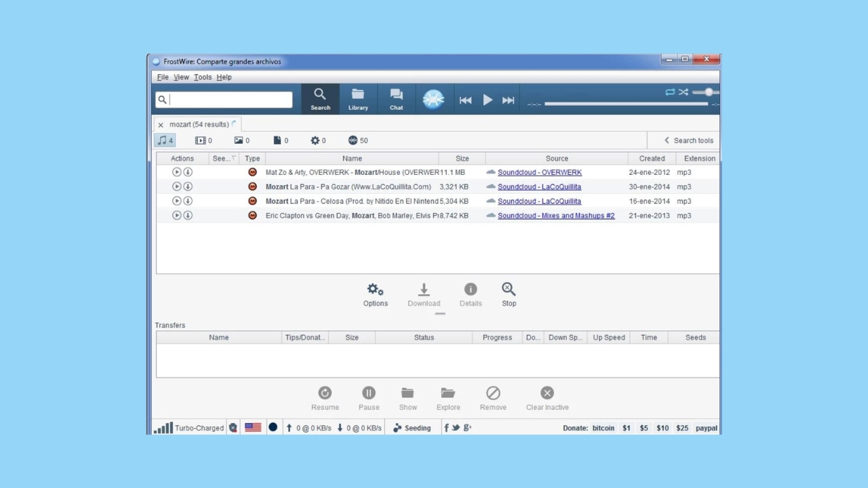Skip to the previous track

pos(465,100)
